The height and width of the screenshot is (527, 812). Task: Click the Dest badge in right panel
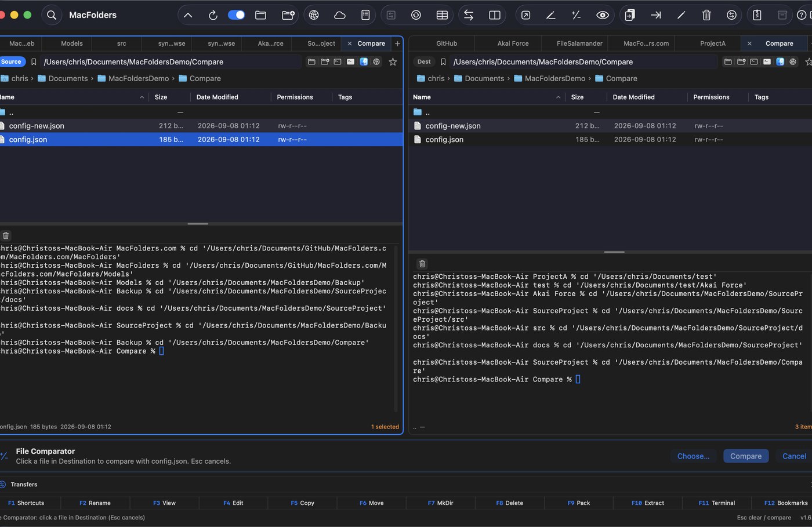[x=424, y=61]
